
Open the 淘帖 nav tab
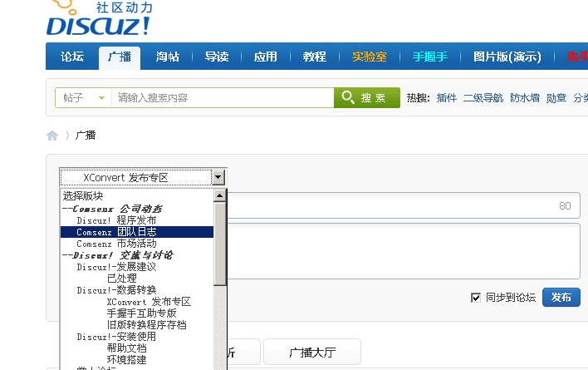(168, 57)
